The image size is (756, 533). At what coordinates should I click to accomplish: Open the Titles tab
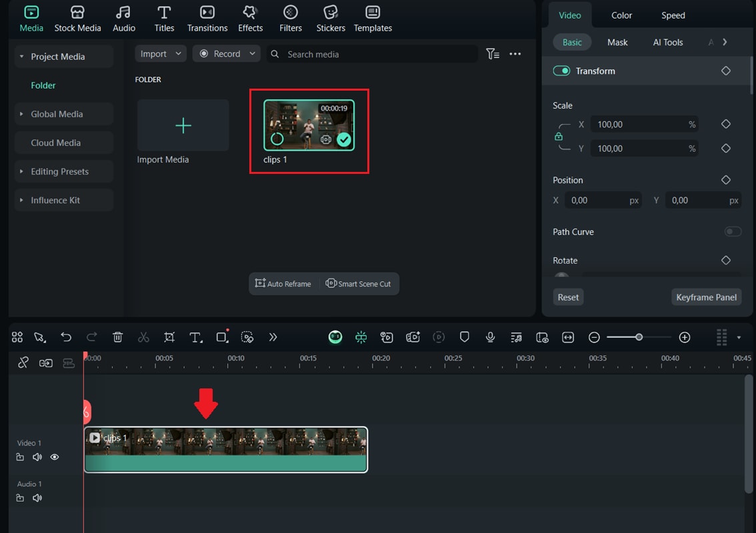coord(164,19)
